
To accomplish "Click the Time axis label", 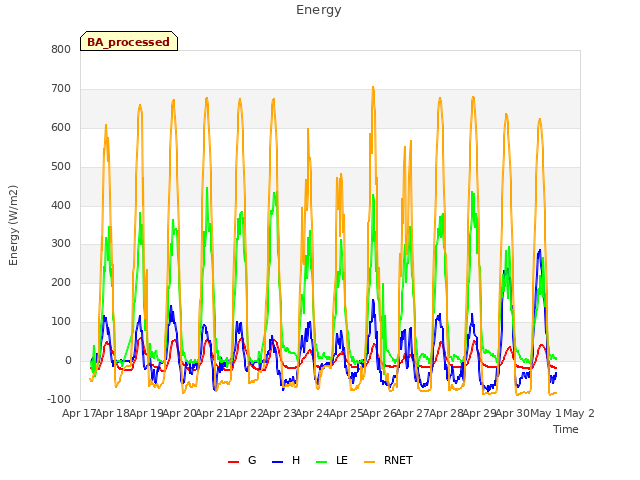I will (566, 429).
